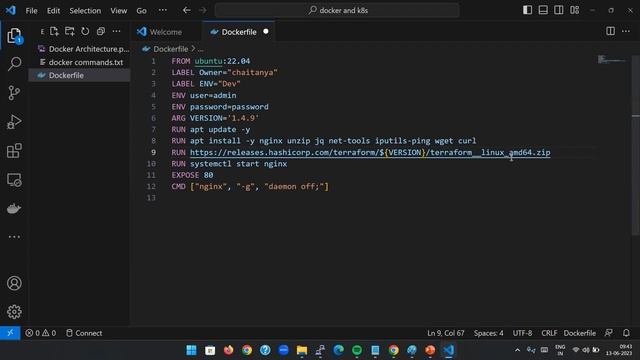Image resolution: width=640 pixels, height=360 pixels.
Task: Show additional activity bar views ellipsis
Action: [x=14, y=237]
